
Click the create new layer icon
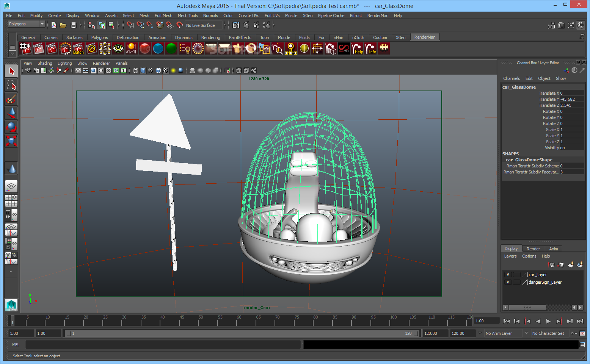click(x=571, y=264)
